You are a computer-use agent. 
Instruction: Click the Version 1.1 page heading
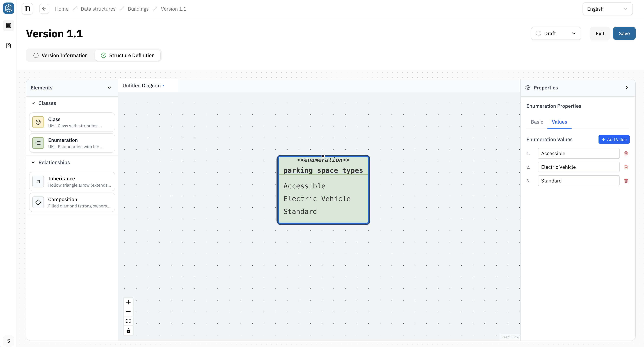coord(54,33)
